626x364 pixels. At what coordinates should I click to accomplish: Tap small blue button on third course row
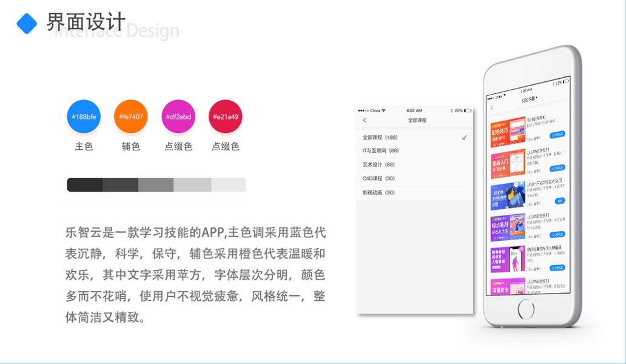(560, 201)
